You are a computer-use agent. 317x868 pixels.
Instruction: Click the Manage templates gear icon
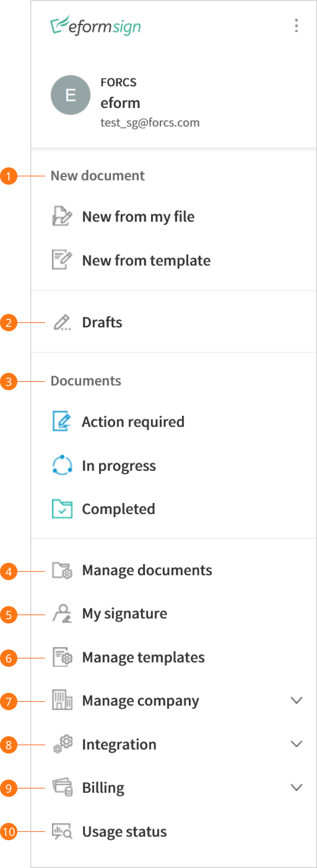point(62,657)
